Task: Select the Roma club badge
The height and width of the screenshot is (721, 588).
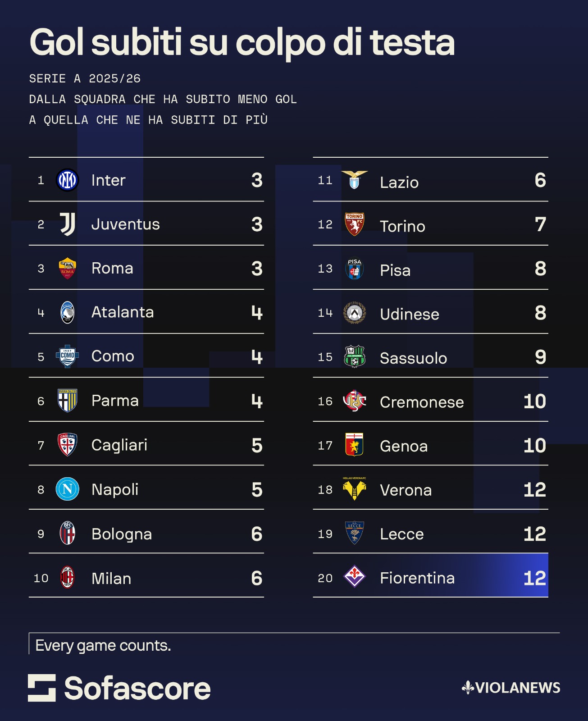Action: [x=68, y=269]
